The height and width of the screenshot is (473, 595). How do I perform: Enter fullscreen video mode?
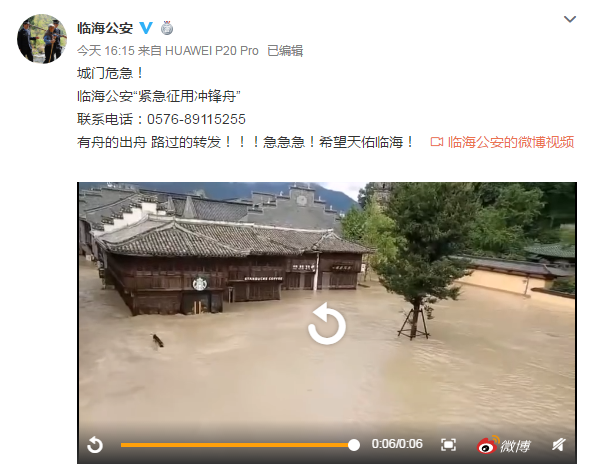tap(449, 445)
